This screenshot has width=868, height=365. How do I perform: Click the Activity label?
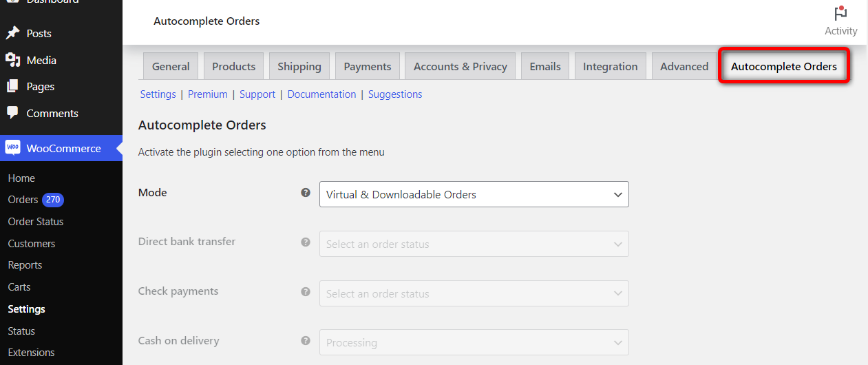tap(841, 31)
